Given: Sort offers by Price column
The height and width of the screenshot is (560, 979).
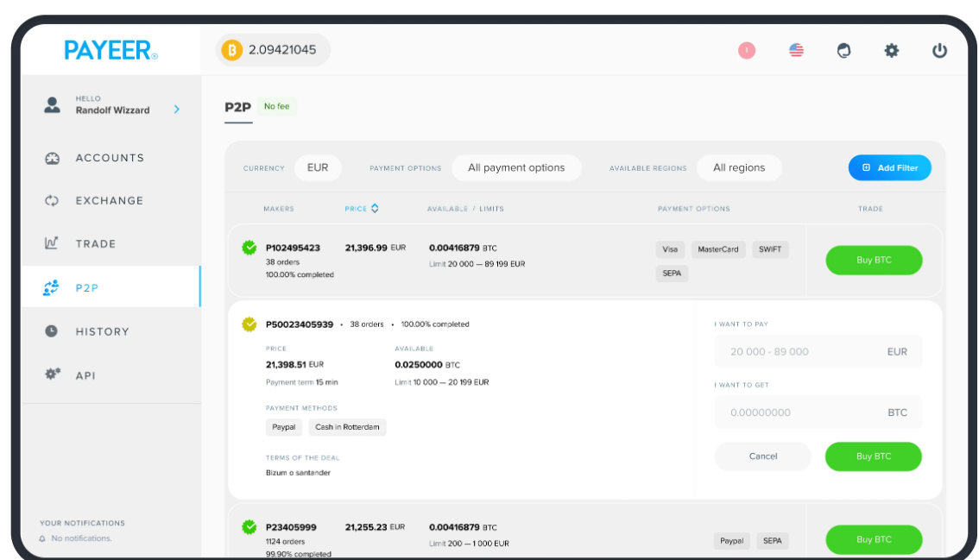Looking at the screenshot, I should point(362,209).
